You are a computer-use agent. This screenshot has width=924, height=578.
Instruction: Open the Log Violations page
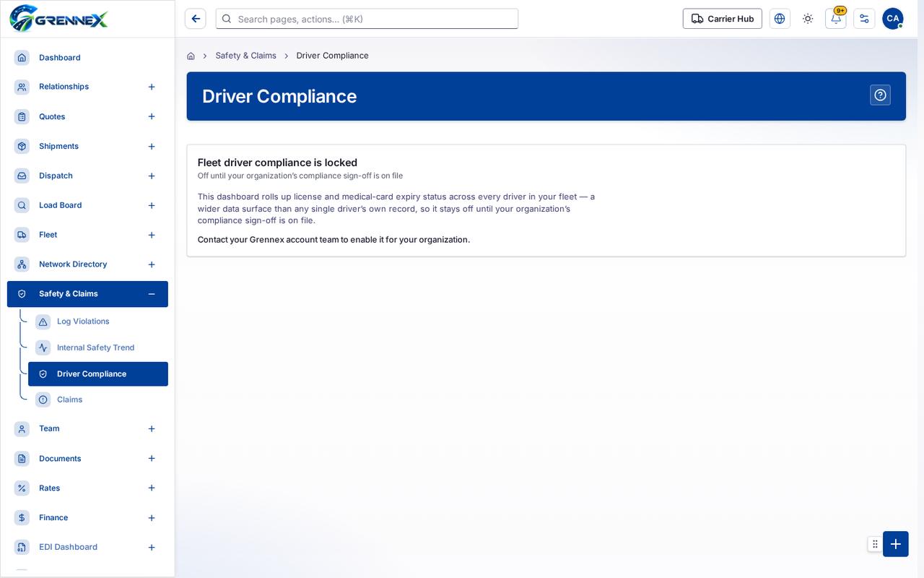click(83, 322)
